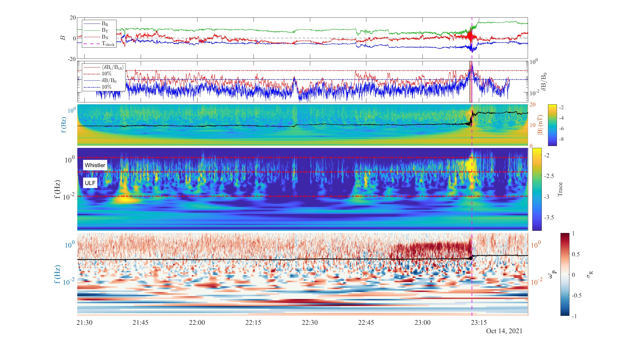644x347 pixels.
Task: Click the 'σ_R' colorbar label
Action: (590, 274)
